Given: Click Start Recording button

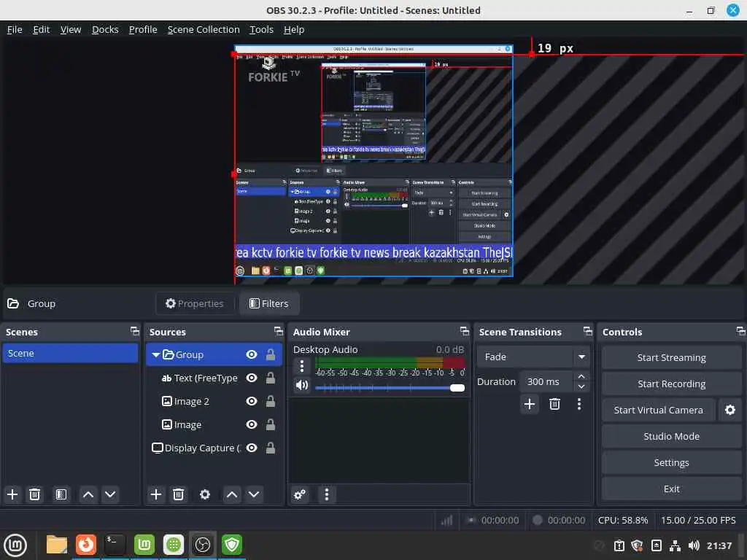Looking at the screenshot, I should [x=671, y=384].
